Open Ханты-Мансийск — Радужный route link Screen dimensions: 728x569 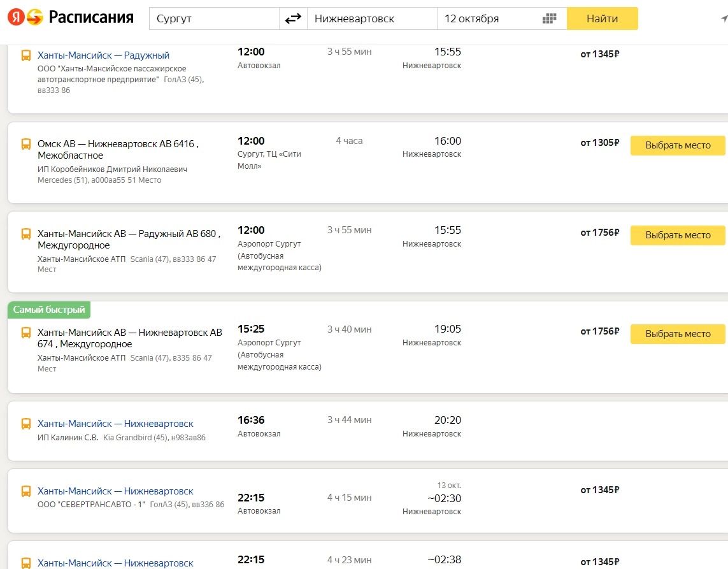pos(103,55)
